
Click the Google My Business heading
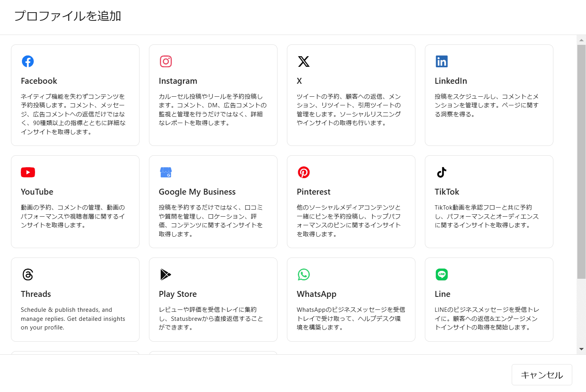coord(197,192)
